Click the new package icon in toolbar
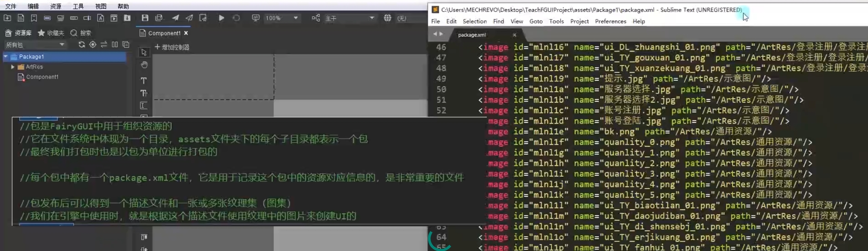Screen dimensions: 868x251 pyautogui.click(x=7, y=18)
